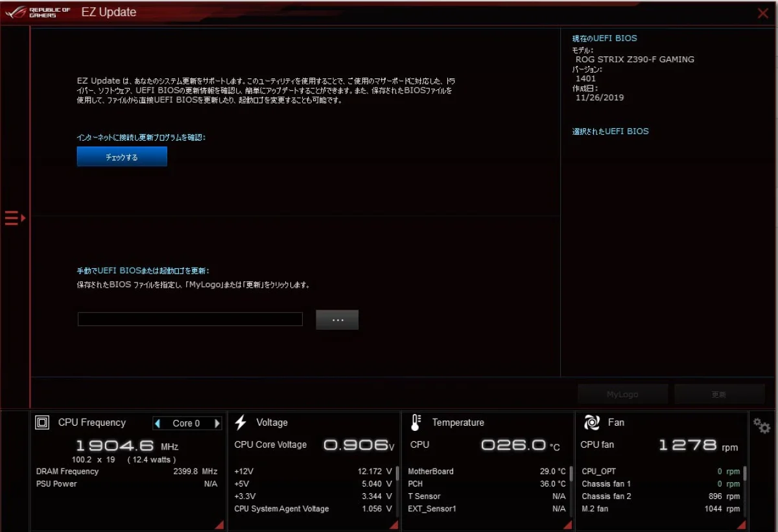The height and width of the screenshot is (532, 778).
Task: Click the MyLogo button
Action: pos(622,393)
